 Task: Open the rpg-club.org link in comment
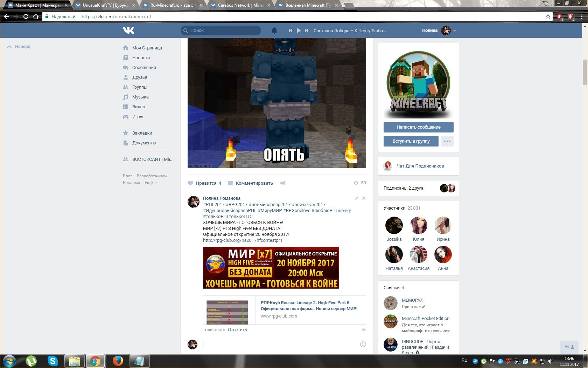click(x=243, y=240)
